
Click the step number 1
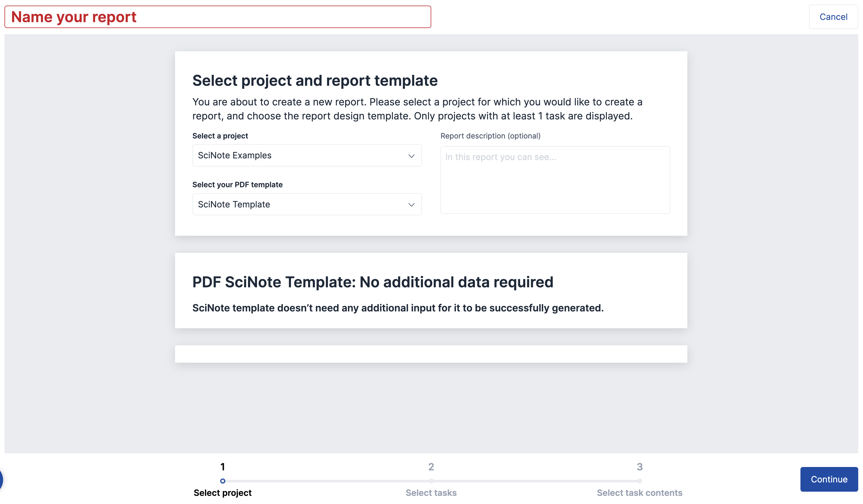pos(222,467)
